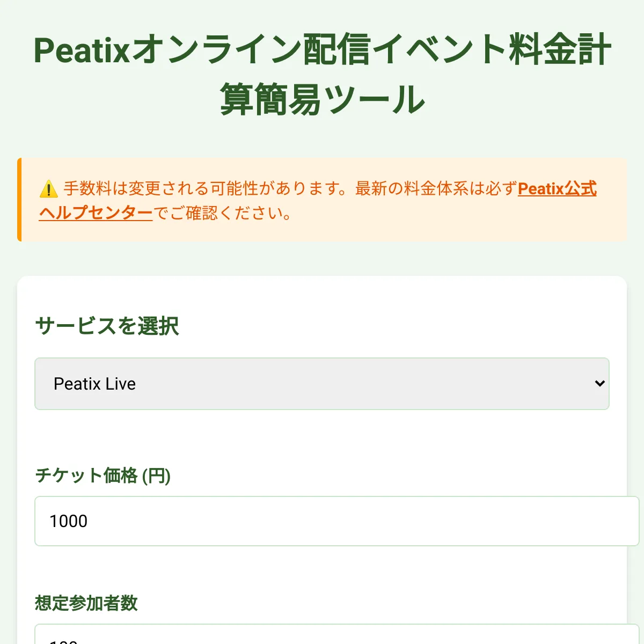Click the Peatixオンライン配信イベント title line
Image resolution: width=644 pixels, height=644 pixels.
(322, 49)
